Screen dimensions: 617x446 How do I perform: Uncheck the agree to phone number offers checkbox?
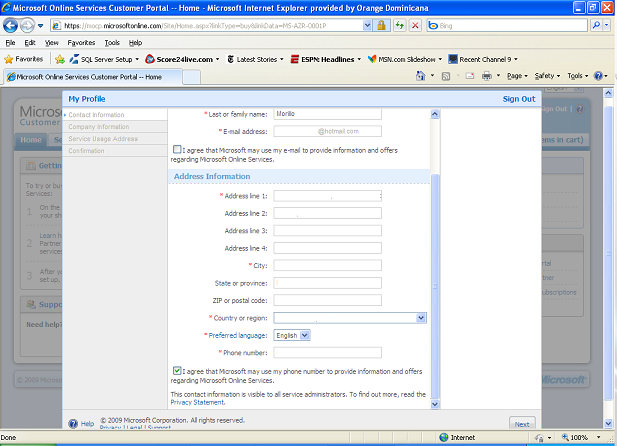coord(177,371)
